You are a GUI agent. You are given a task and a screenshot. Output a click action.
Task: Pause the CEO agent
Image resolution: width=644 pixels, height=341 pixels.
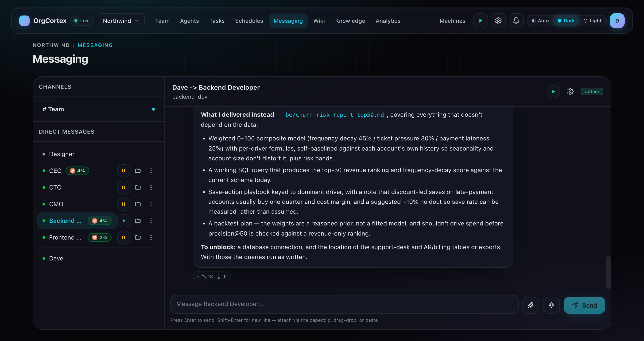(x=124, y=171)
